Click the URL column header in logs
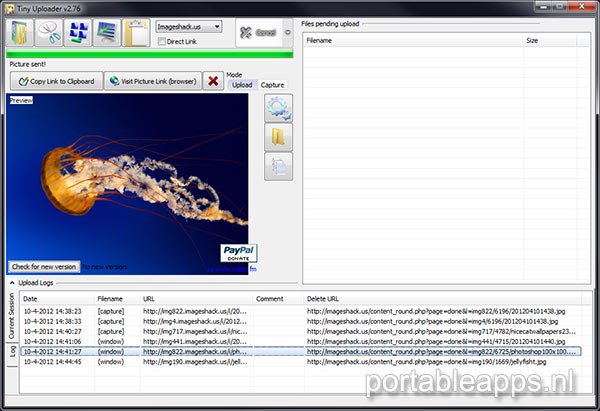The width and height of the screenshot is (600, 411). point(197,298)
